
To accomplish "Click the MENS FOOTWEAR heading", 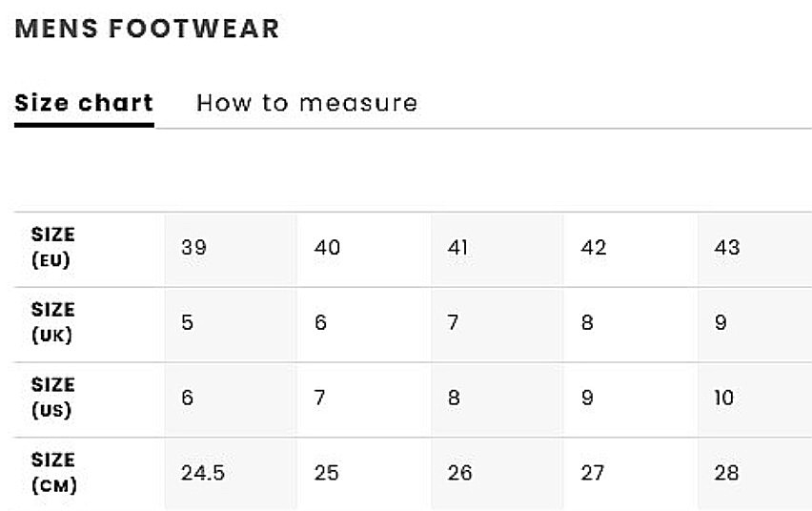I will click(147, 28).
